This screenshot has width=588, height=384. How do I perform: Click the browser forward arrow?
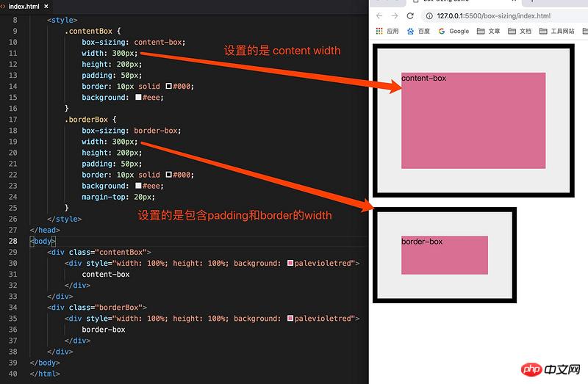tap(395, 15)
